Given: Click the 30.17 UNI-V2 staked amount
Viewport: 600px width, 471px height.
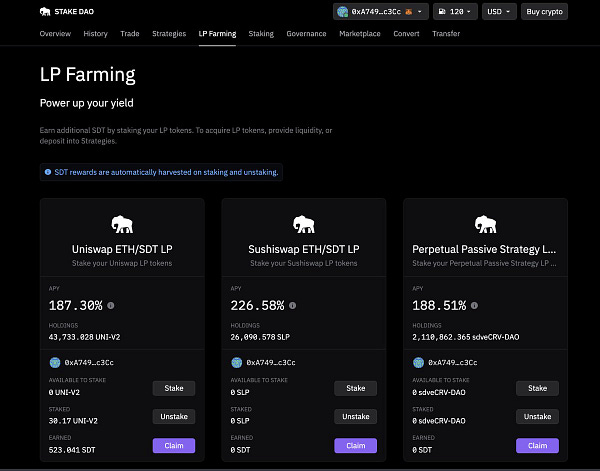Looking at the screenshot, I should (73, 421).
